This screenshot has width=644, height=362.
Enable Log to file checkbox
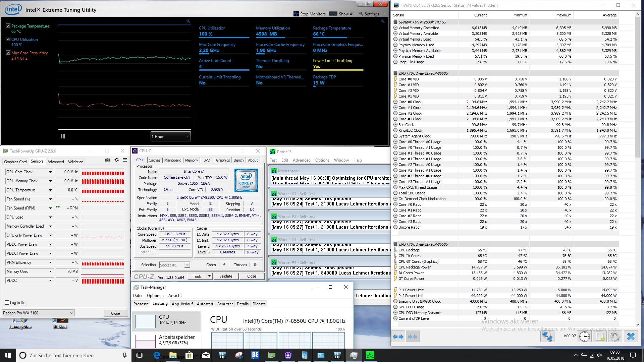(x=7, y=302)
